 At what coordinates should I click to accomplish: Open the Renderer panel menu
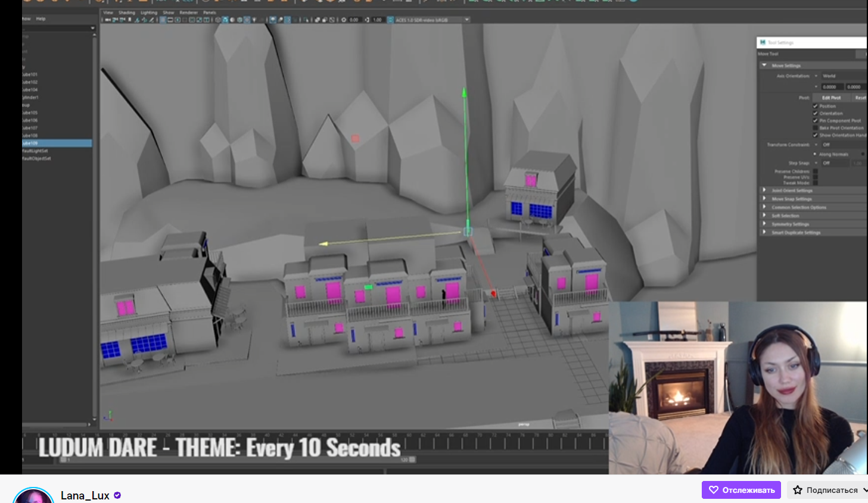[x=189, y=13]
